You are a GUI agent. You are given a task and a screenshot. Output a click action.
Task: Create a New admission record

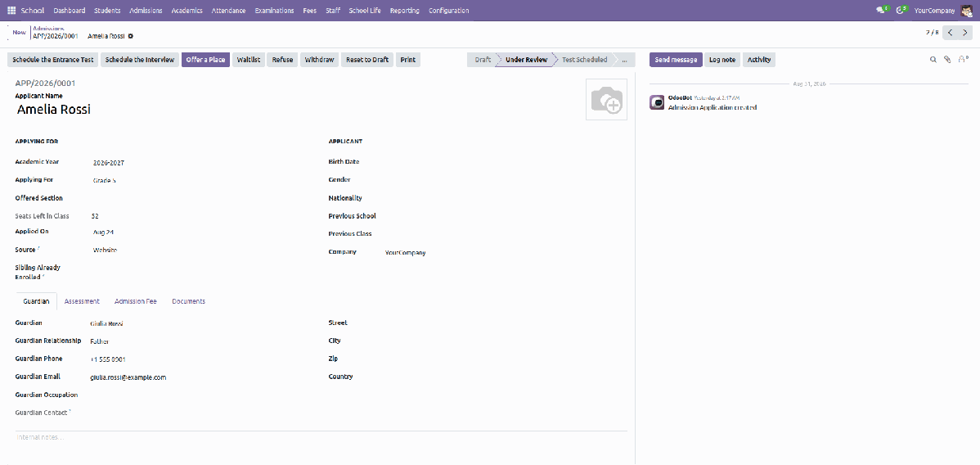click(19, 32)
